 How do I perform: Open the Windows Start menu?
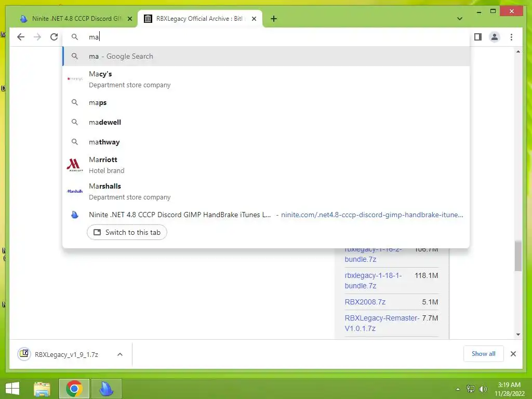coord(12,389)
